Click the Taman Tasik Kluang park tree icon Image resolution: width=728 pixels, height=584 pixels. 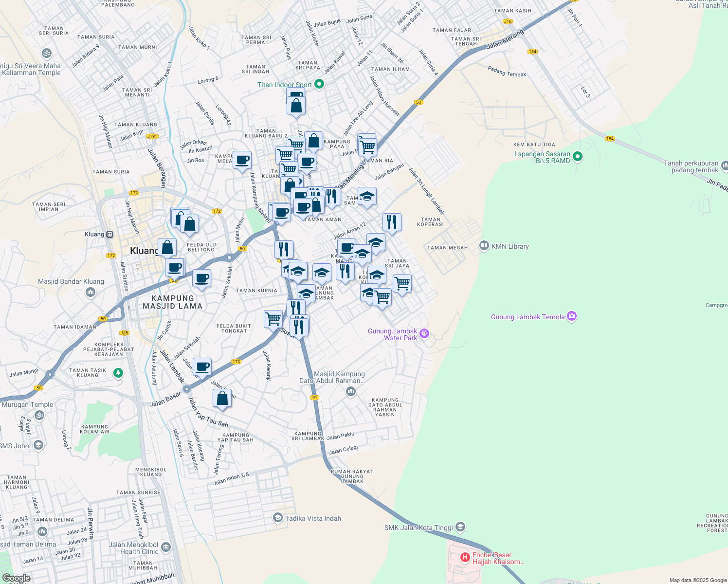(x=118, y=373)
